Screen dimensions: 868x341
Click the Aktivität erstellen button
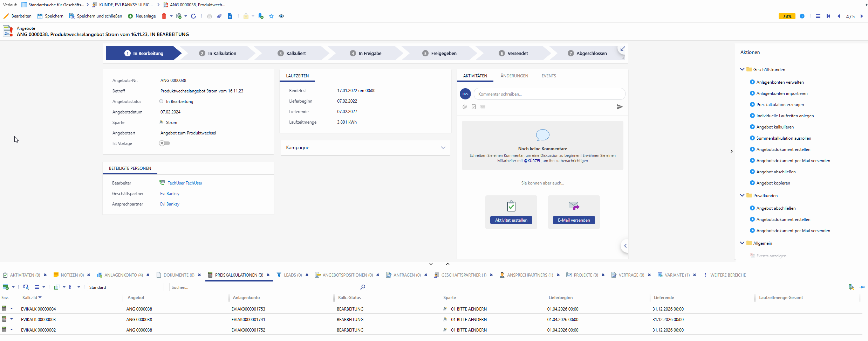coord(511,220)
